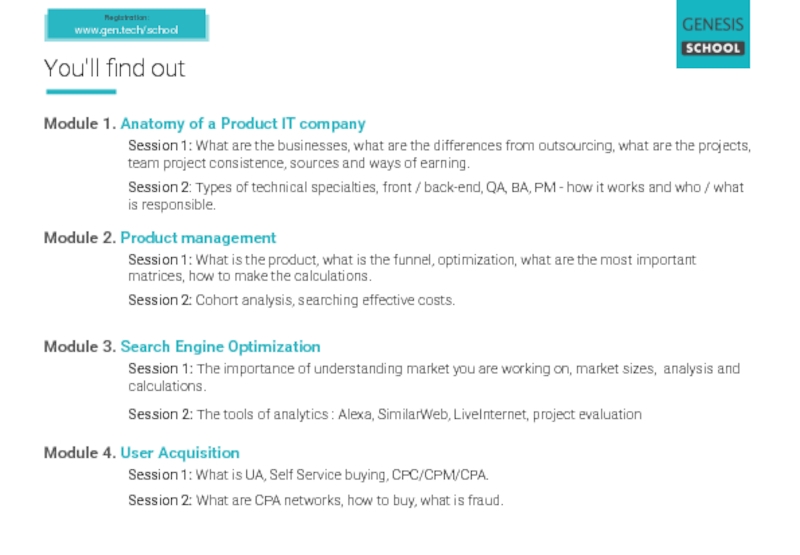Select the "Product management" module title
Screen dimensions: 800x555
coord(198,238)
